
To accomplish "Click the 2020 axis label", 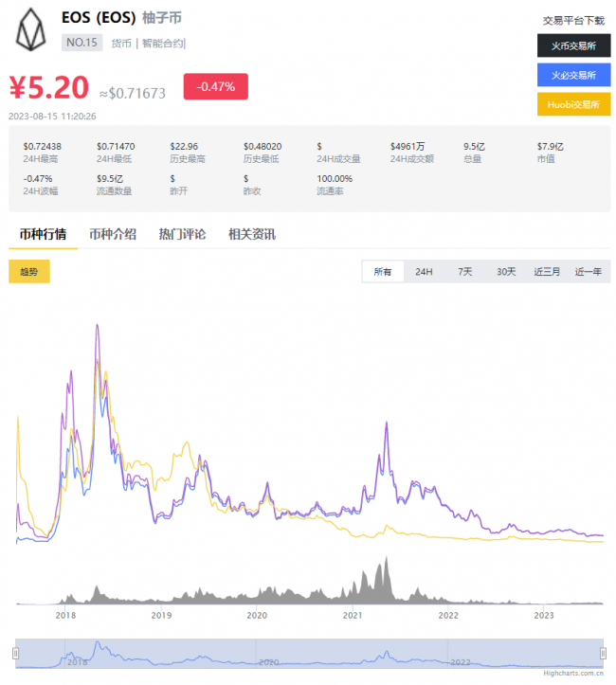I will [257, 615].
